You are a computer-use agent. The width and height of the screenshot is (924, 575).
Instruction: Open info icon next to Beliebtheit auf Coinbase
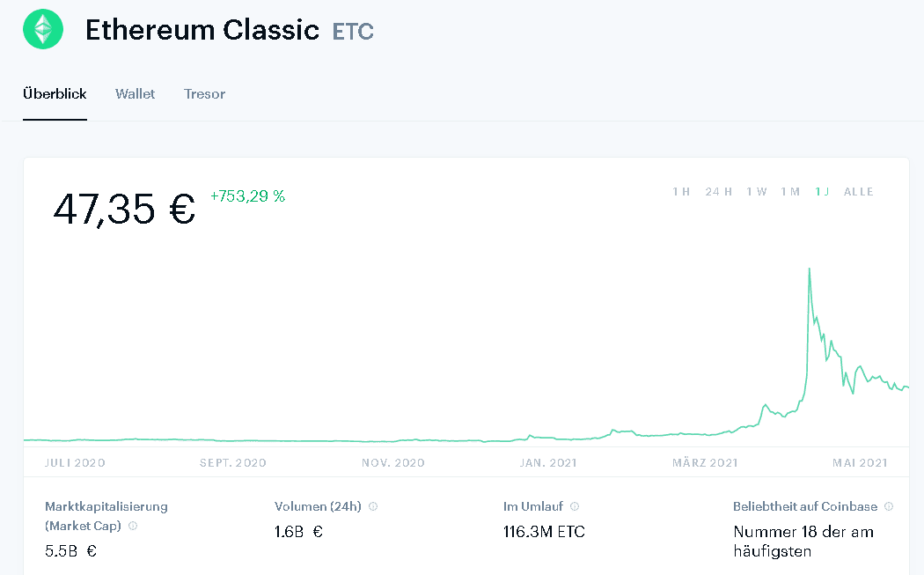coord(889,506)
